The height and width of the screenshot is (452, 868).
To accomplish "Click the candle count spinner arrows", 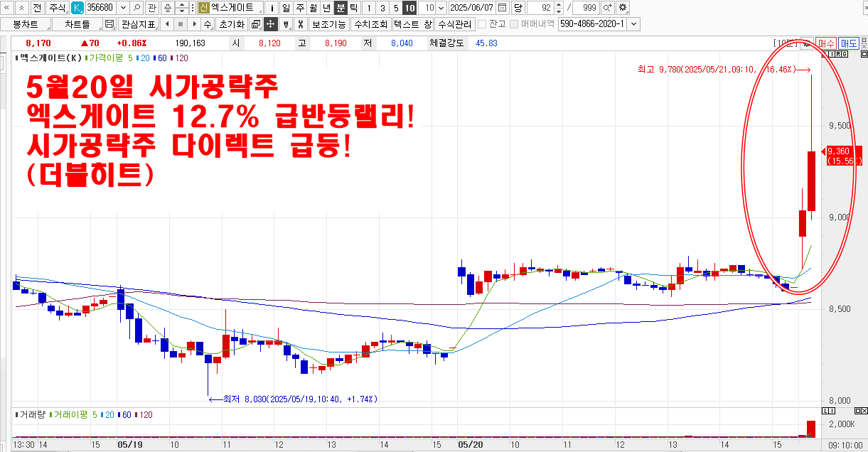I will point(559,8).
